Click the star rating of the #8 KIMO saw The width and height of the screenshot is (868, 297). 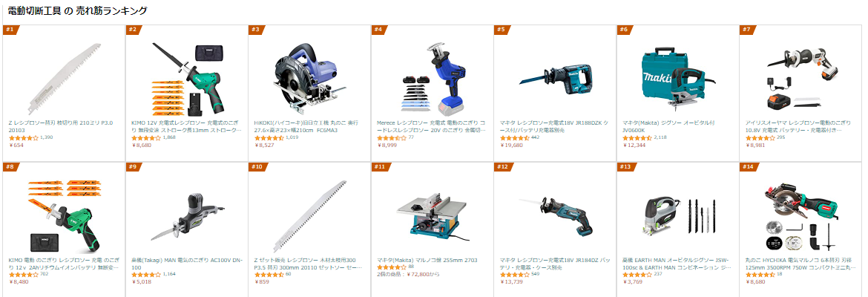[23, 275]
